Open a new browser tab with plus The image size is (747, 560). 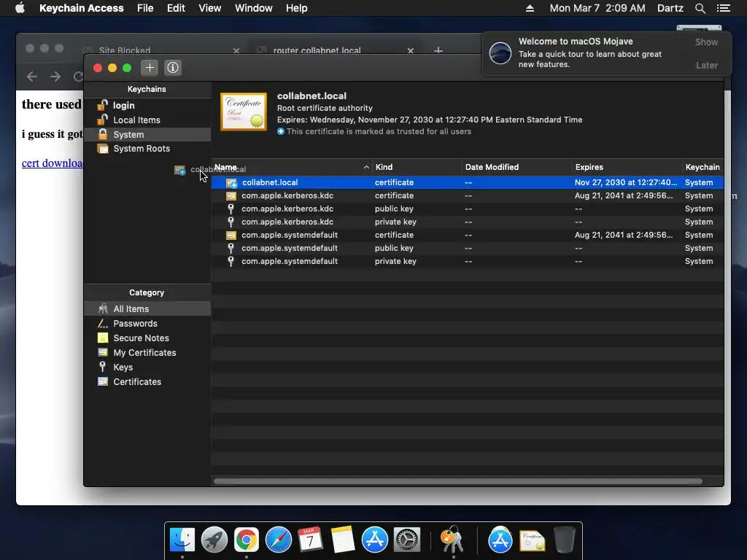tap(438, 50)
